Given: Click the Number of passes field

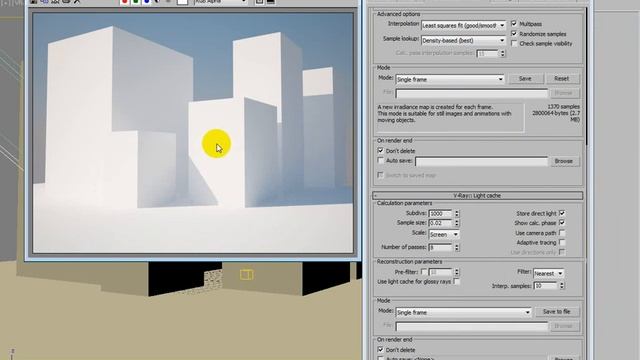Looking at the screenshot, I should (x=440, y=247).
